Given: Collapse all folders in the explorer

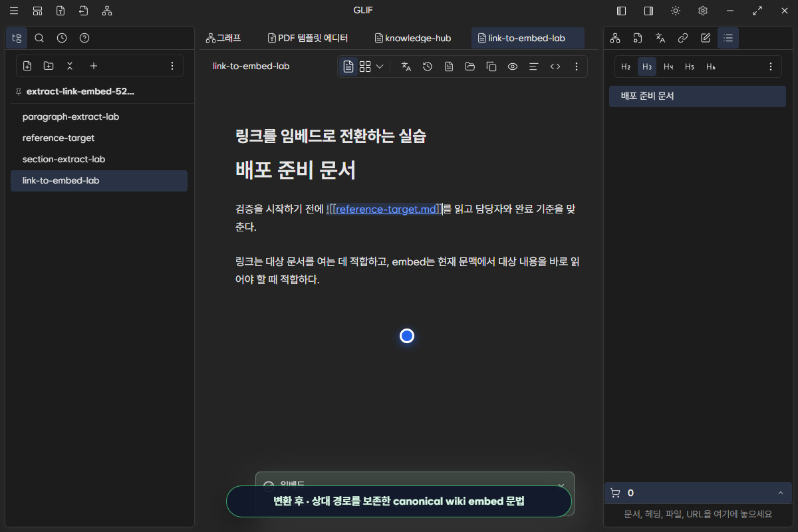Looking at the screenshot, I should click(x=70, y=66).
